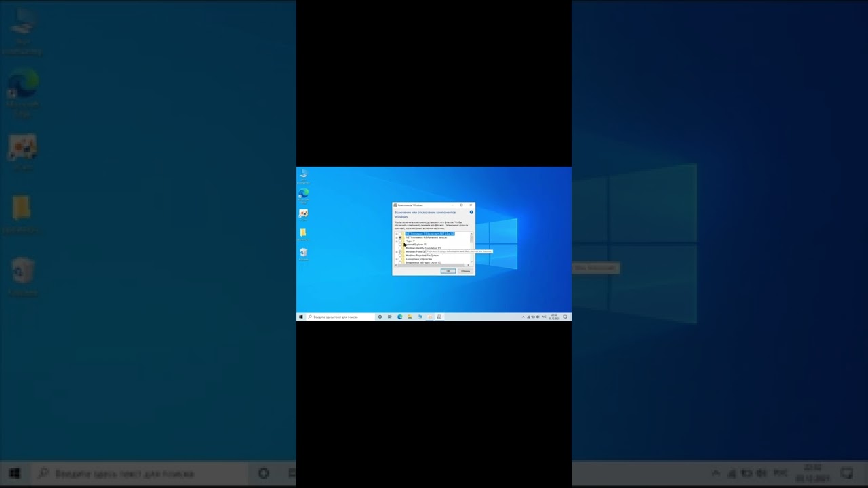
Task: Show hidden tray icons chevron
Action: (x=524, y=317)
